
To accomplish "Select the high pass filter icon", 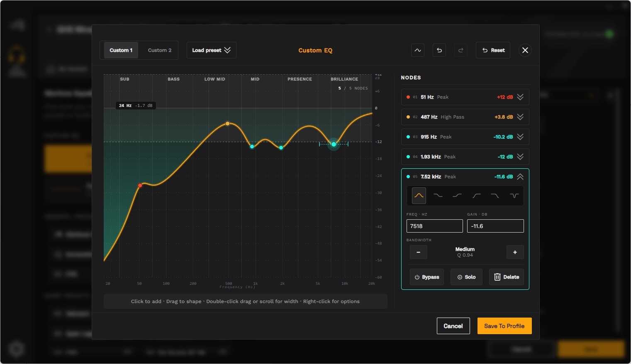I will click(476, 196).
